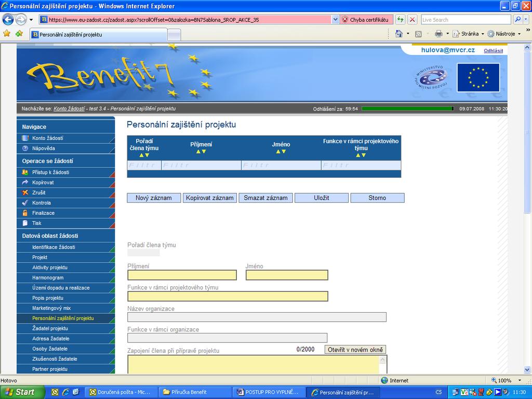532x399 pixels.
Task: Open Území dopadu a realizace section
Action: coord(65,288)
